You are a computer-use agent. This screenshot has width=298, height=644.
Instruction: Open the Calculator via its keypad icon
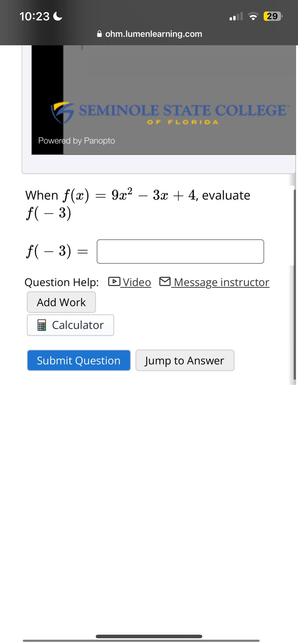coord(42,325)
